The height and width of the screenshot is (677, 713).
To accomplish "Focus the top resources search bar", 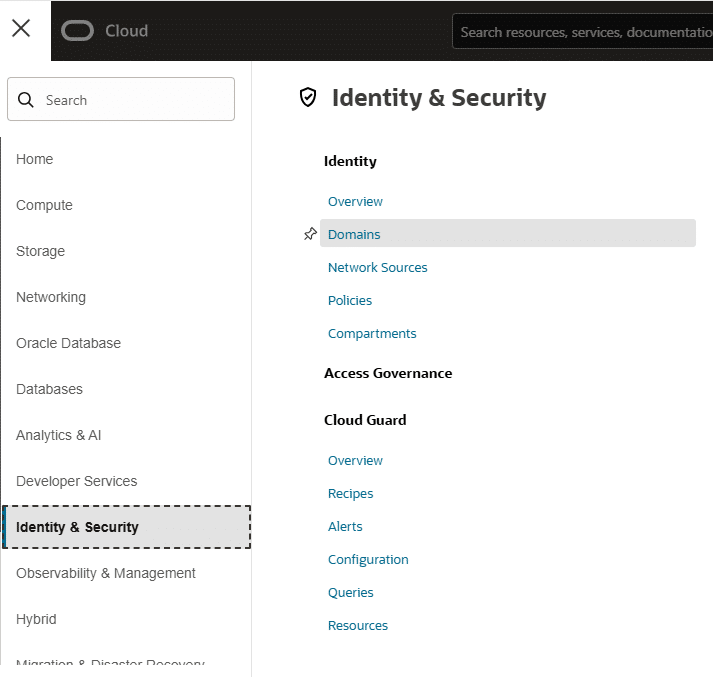I will [x=582, y=31].
